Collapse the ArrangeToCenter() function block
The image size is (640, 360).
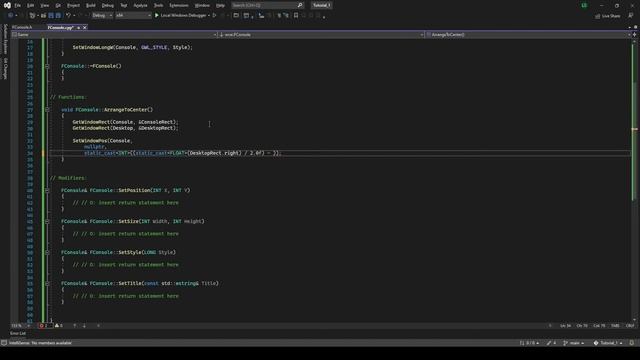pos(47,110)
